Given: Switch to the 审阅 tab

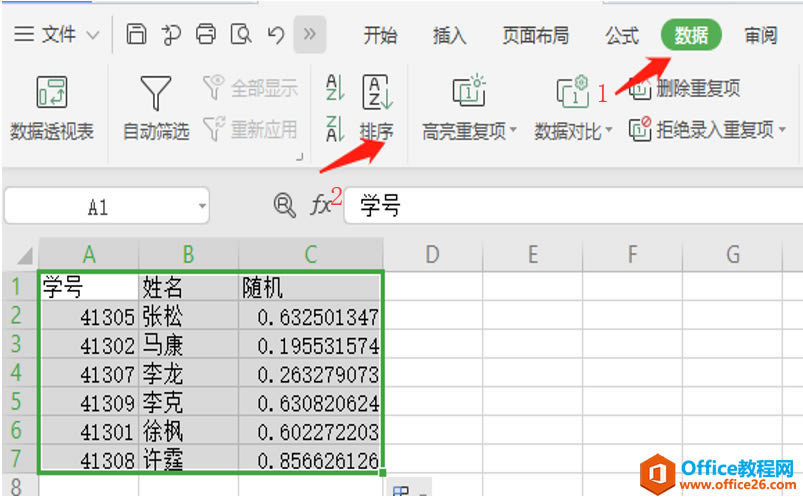Looking at the screenshot, I should coord(761,35).
